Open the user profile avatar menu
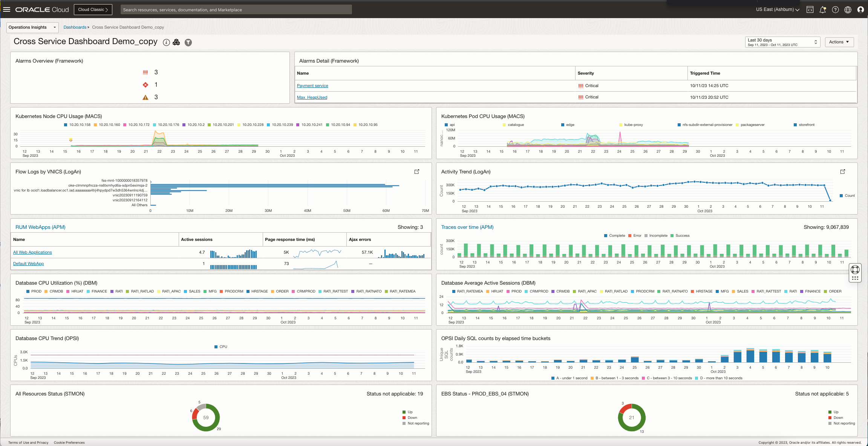Image resolution: width=868 pixels, height=446 pixels. [860, 10]
